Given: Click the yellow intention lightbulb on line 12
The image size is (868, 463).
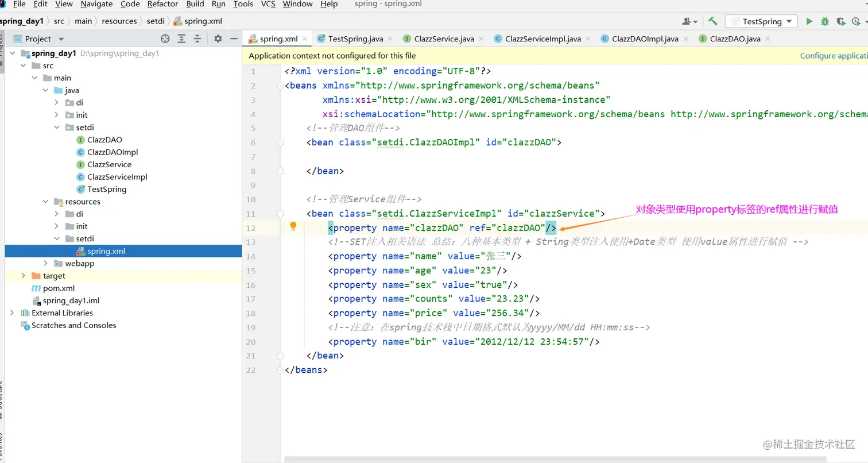Looking at the screenshot, I should [x=293, y=226].
